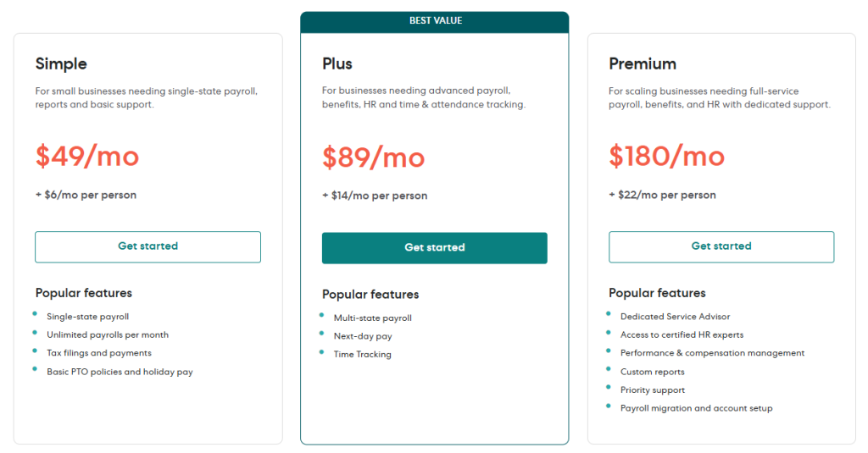Click Basic PTO policies and holiday pay

[120, 372]
